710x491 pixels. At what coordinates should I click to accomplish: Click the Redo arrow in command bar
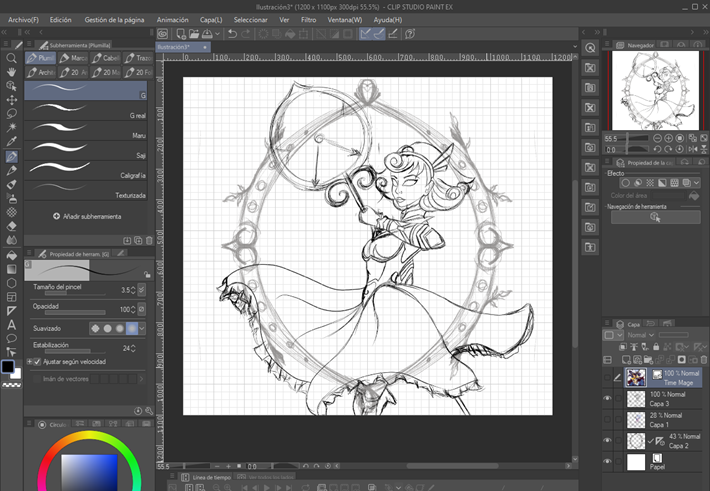245,34
